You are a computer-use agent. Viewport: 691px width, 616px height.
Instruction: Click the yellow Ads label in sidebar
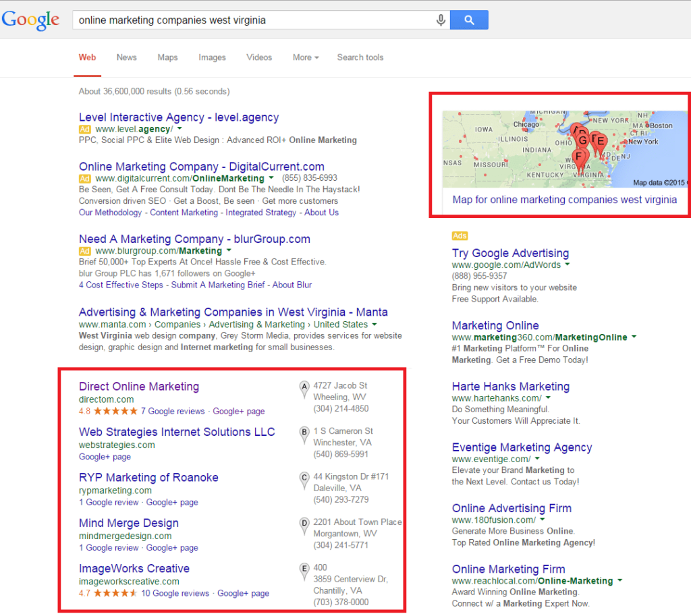point(460,235)
